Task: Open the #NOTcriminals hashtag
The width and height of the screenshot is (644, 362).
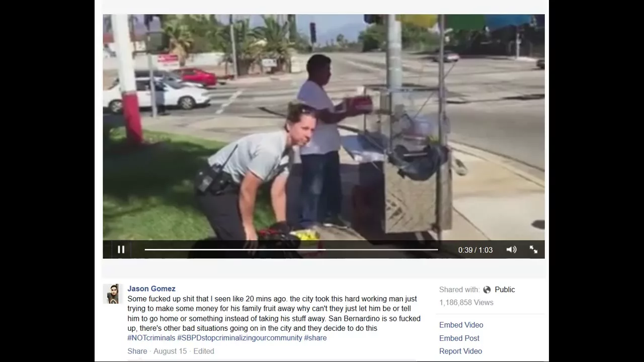Action: point(151,338)
